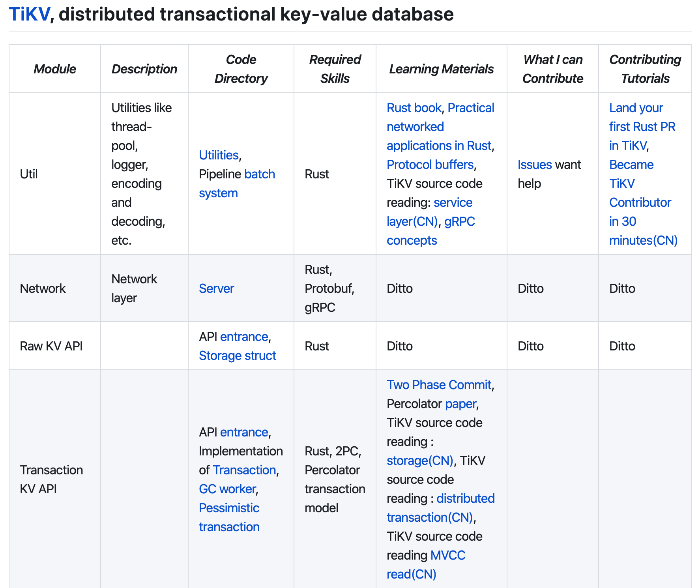700x588 pixels.
Task: Open the service layer(CN) link
Action: 453,202
